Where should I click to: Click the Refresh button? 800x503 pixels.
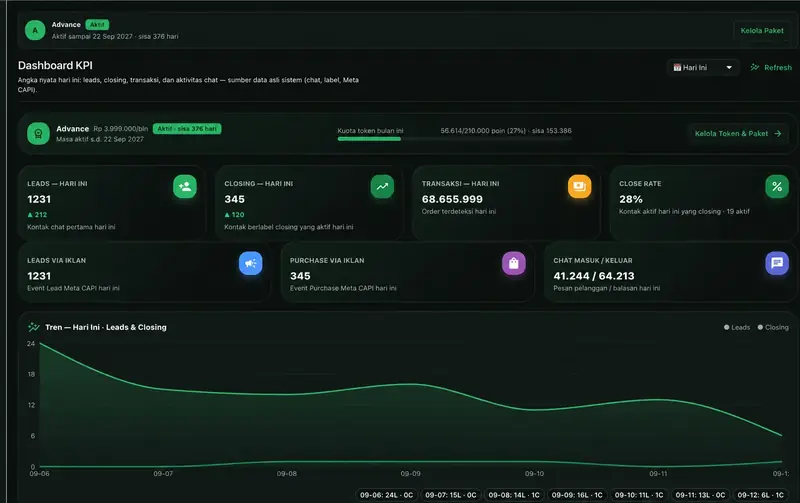coord(771,67)
